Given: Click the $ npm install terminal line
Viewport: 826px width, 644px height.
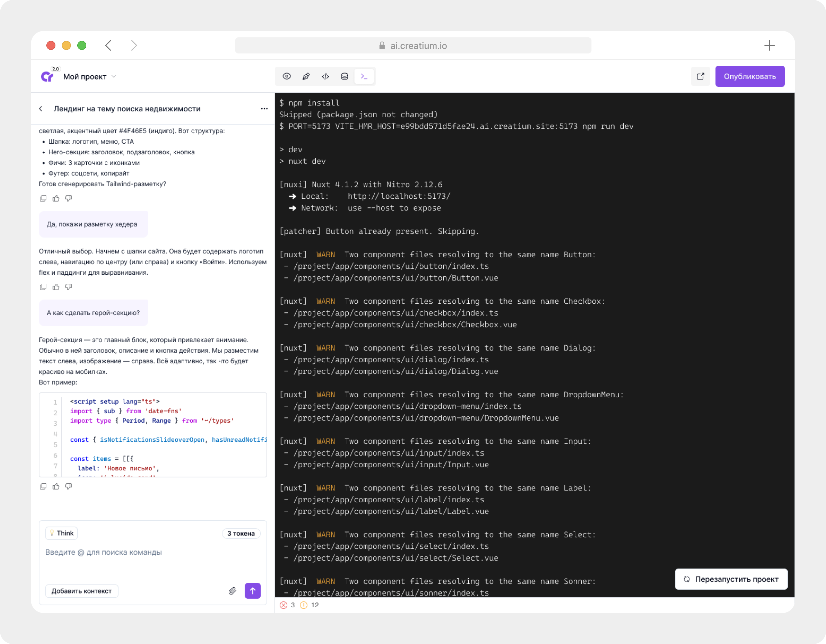Looking at the screenshot, I should (309, 103).
